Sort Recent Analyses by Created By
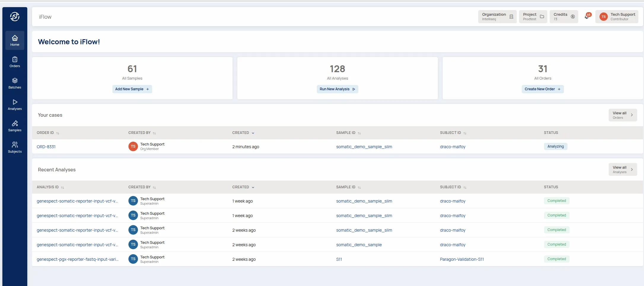 tap(142, 187)
